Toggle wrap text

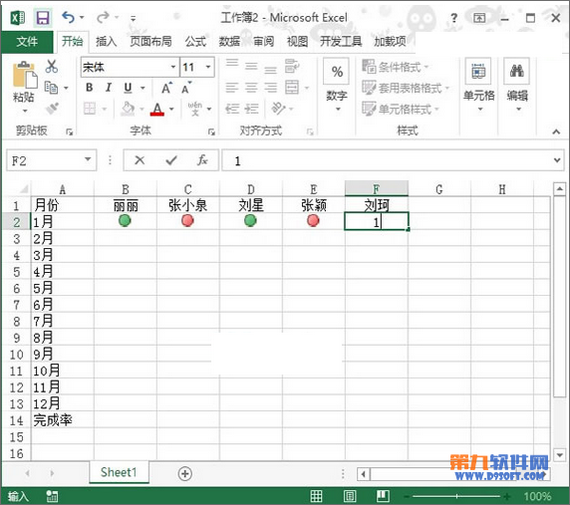click(292, 66)
